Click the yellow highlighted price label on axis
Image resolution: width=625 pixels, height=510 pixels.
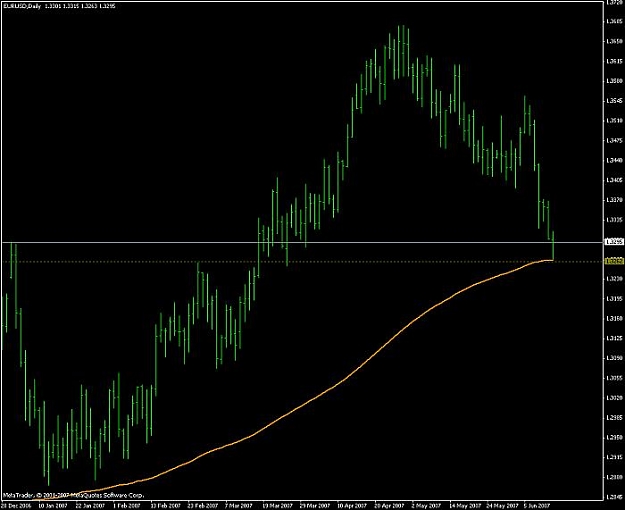614,261
